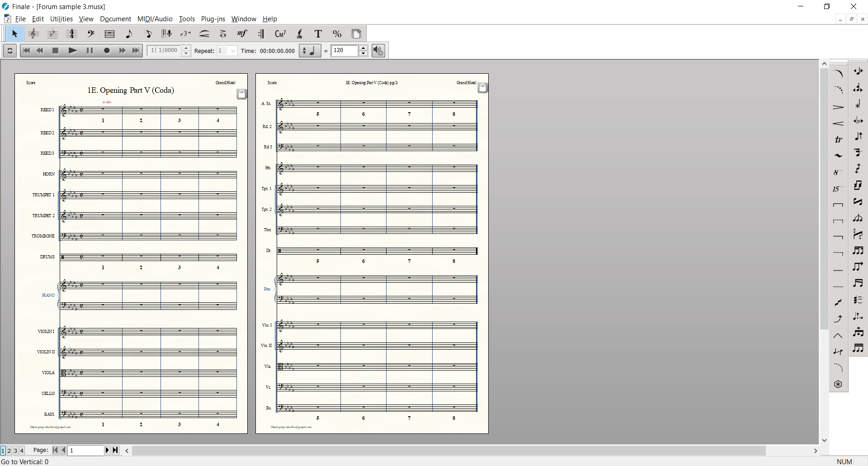Select the Repeat tool
This screenshot has width=868, height=466.
point(261,34)
